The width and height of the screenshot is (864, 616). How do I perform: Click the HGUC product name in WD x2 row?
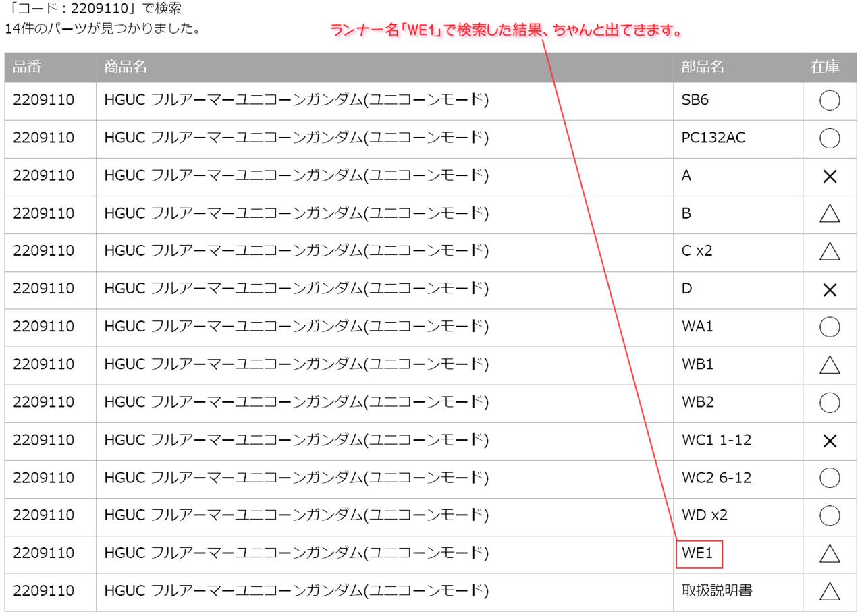(296, 515)
